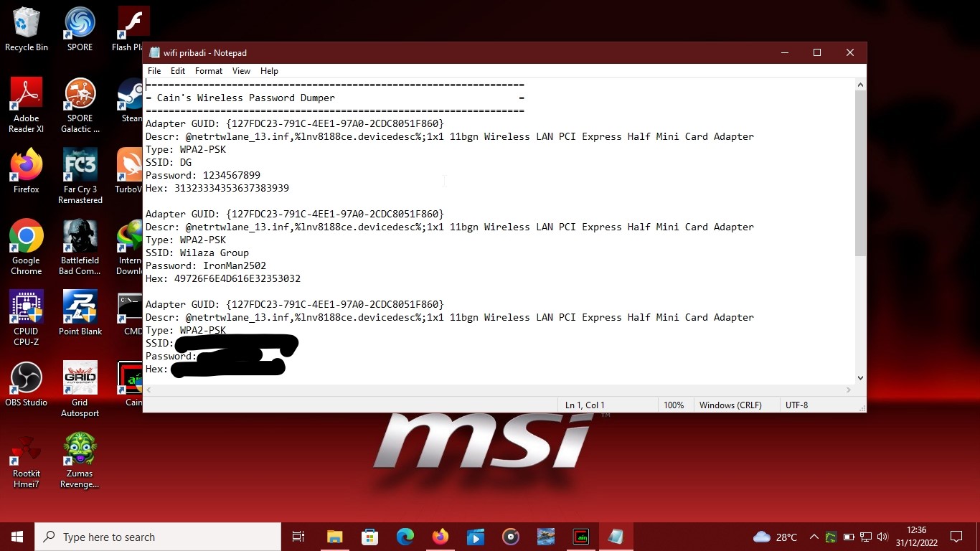Image resolution: width=980 pixels, height=551 pixels.
Task: Close the wifi pribadi Notepad window
Action: [x=850, y=52]
